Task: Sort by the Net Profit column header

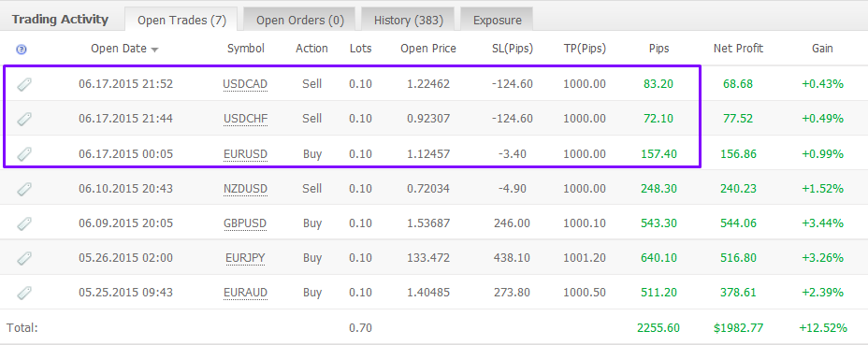Action: tap(739, 49)
